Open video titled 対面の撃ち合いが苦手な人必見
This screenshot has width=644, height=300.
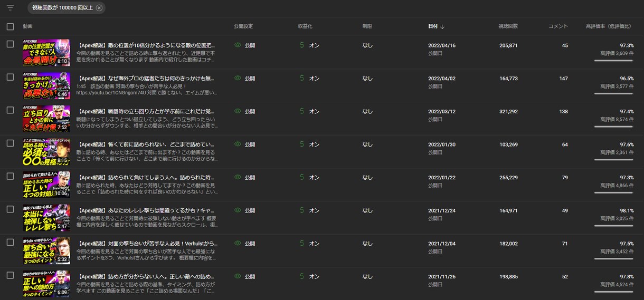click(x=146, y=243)
